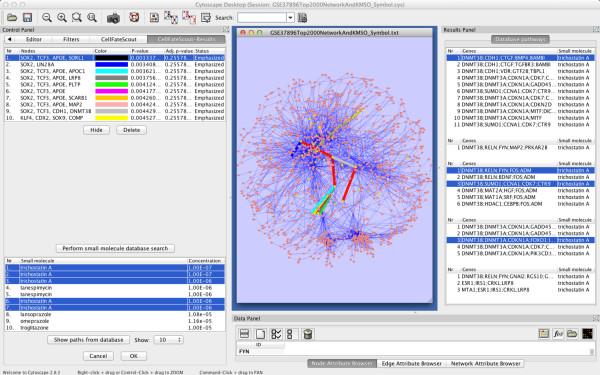This screenshot has width=600, height=375.
Task: Click the import network toolbar icon
Action: coord(154,18)
